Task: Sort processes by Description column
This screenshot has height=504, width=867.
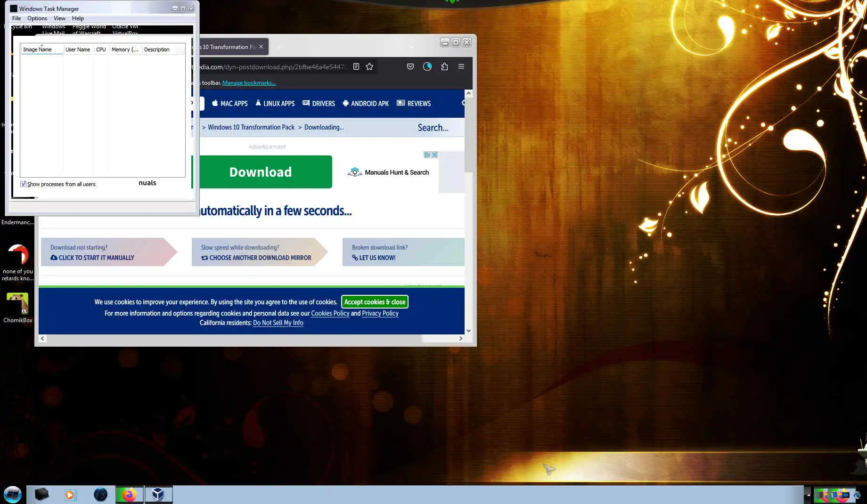Action: coord(158,49)
